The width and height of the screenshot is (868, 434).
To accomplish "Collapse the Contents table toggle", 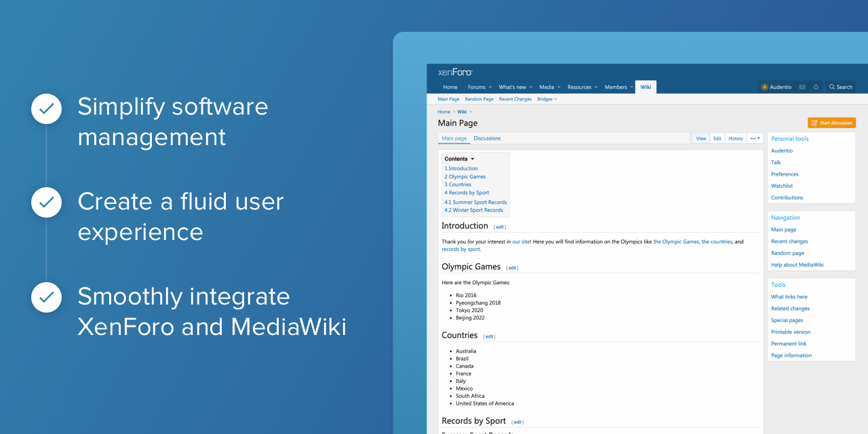I will tap(473, 159).
